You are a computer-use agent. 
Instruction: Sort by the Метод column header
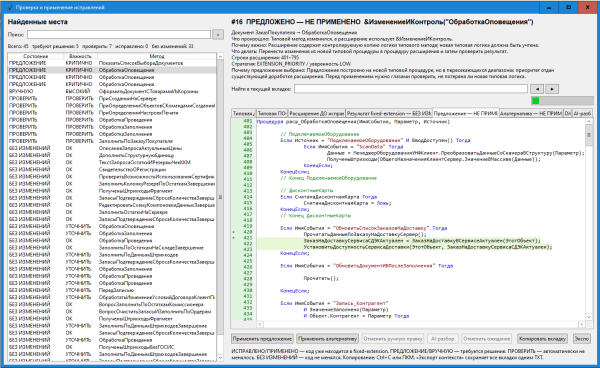(157, 56)
